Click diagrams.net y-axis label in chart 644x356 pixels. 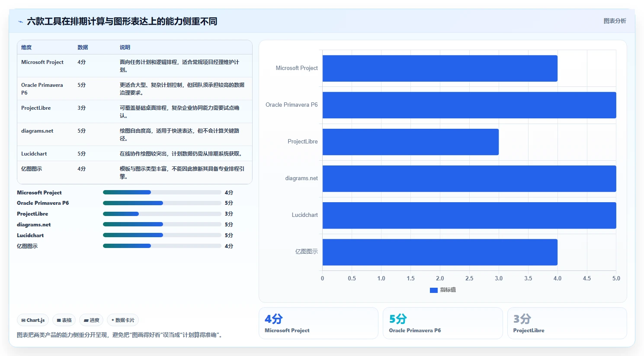tap(301, 178)
